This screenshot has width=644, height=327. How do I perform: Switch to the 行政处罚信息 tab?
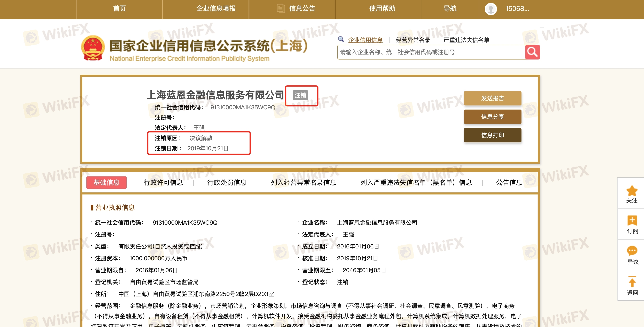point(227,183)
